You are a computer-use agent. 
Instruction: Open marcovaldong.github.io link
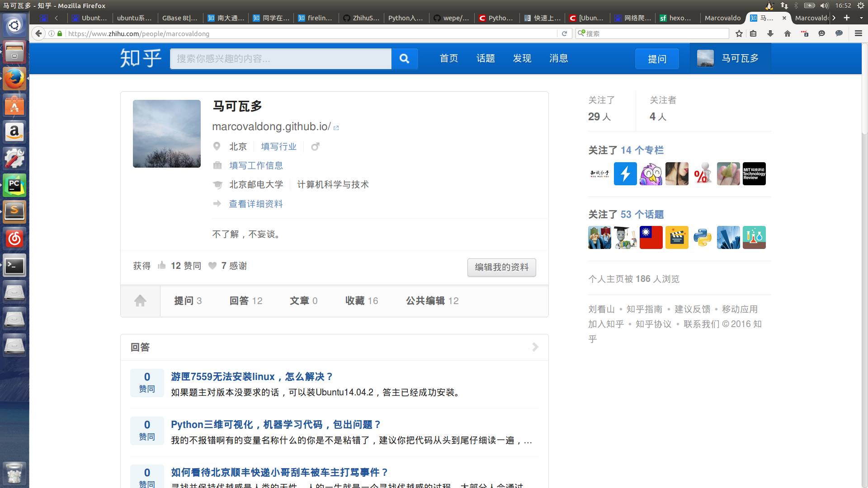point(271,127)
